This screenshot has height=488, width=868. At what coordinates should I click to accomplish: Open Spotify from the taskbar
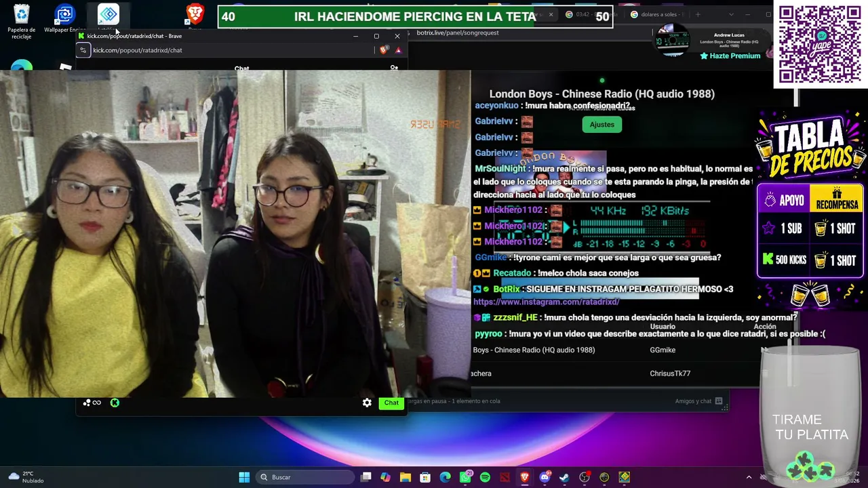[485, 477]
